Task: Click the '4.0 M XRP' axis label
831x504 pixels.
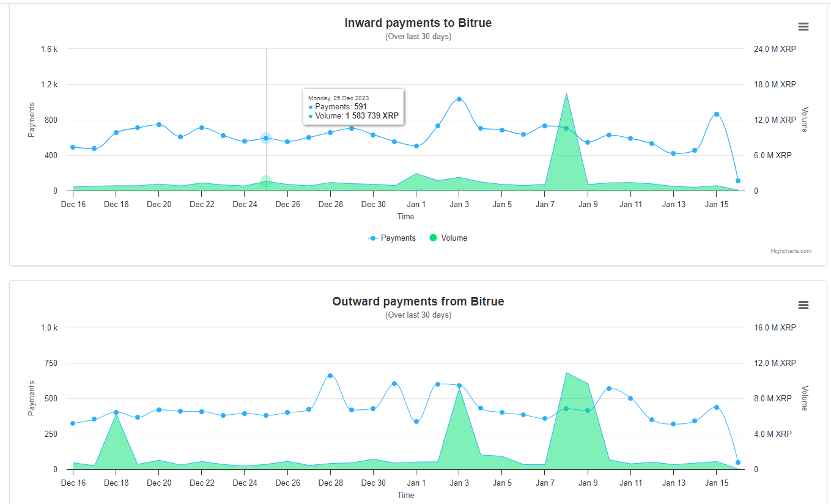Action: (772, 434)
